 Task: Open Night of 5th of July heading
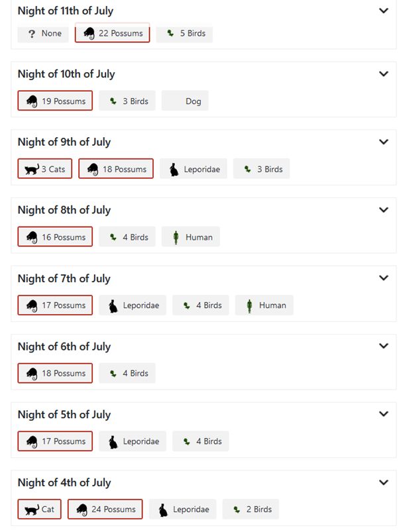click(64, 415)
